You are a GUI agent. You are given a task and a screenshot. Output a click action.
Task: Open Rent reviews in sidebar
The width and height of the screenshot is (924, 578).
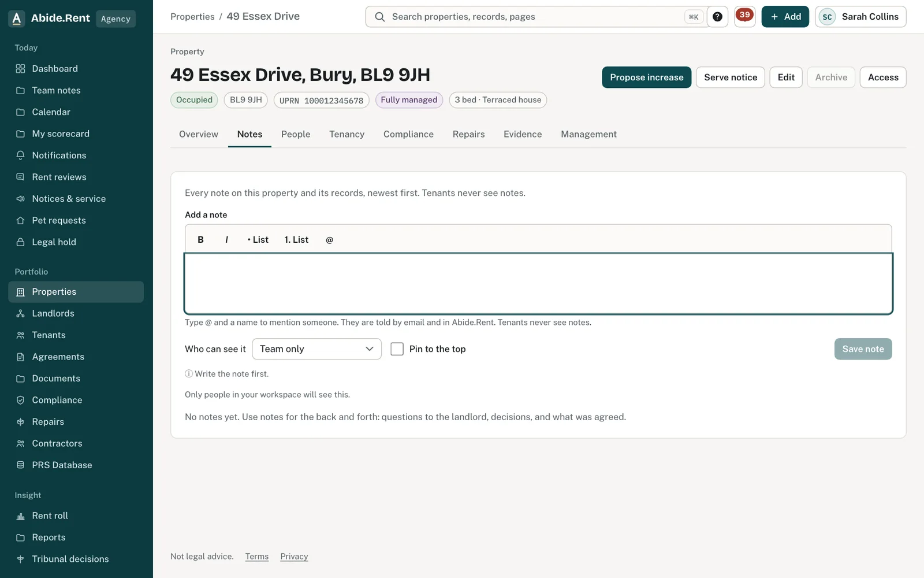click(x=76, y=177)
